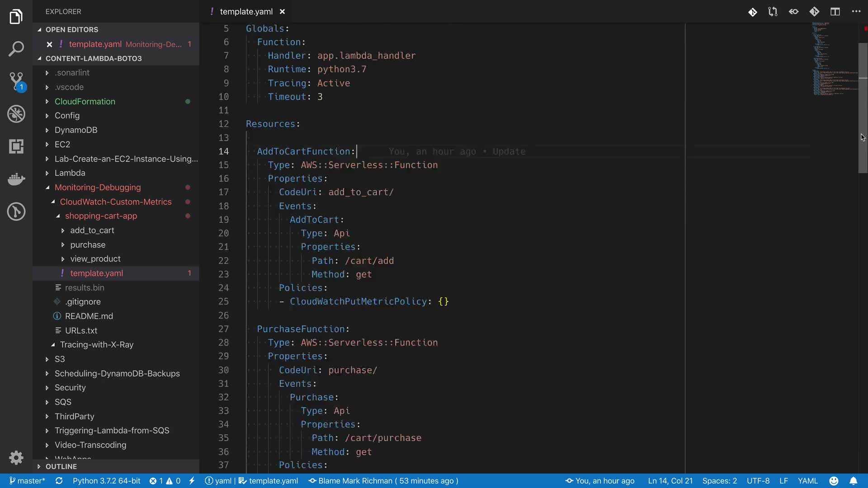
Task: Click the smiley feedback icon
Action: point(834,481)
